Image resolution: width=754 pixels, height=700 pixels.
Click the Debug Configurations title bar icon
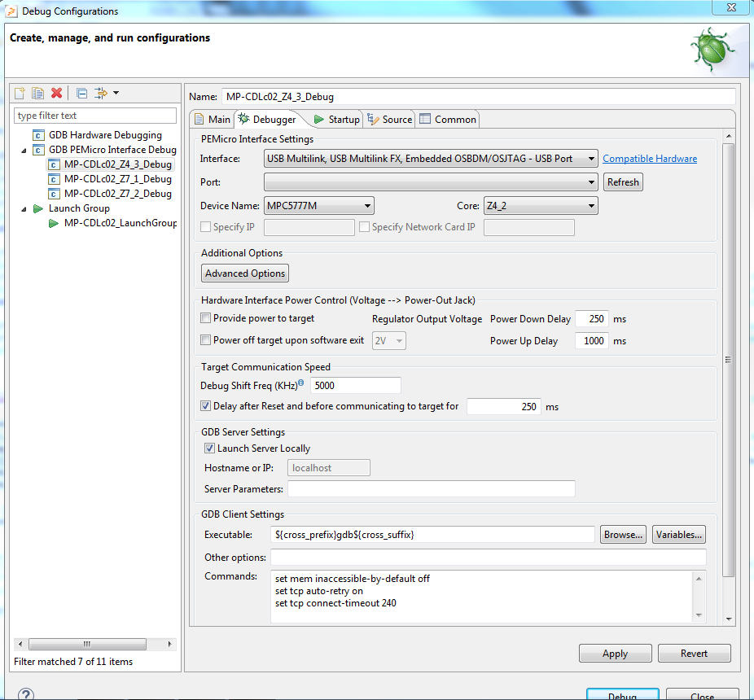click(12, 11)
